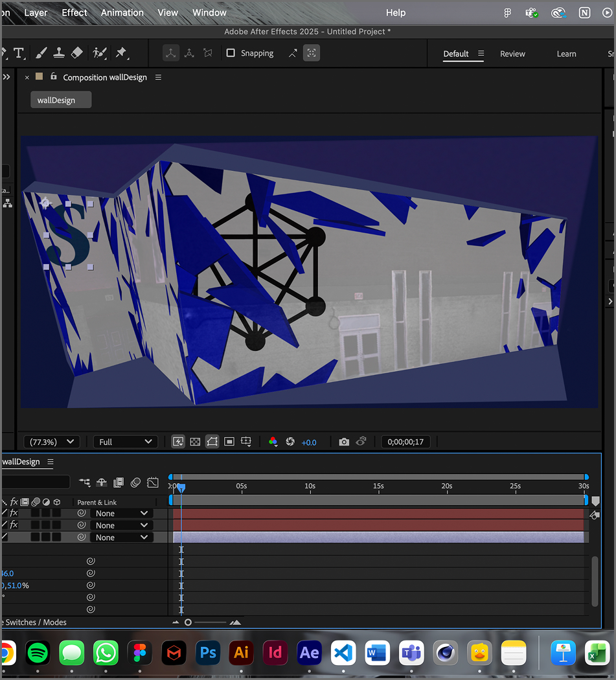Screen dimensions: 616x680
Task: Launch After Effects from the Dock
Action: click(309, 652)
